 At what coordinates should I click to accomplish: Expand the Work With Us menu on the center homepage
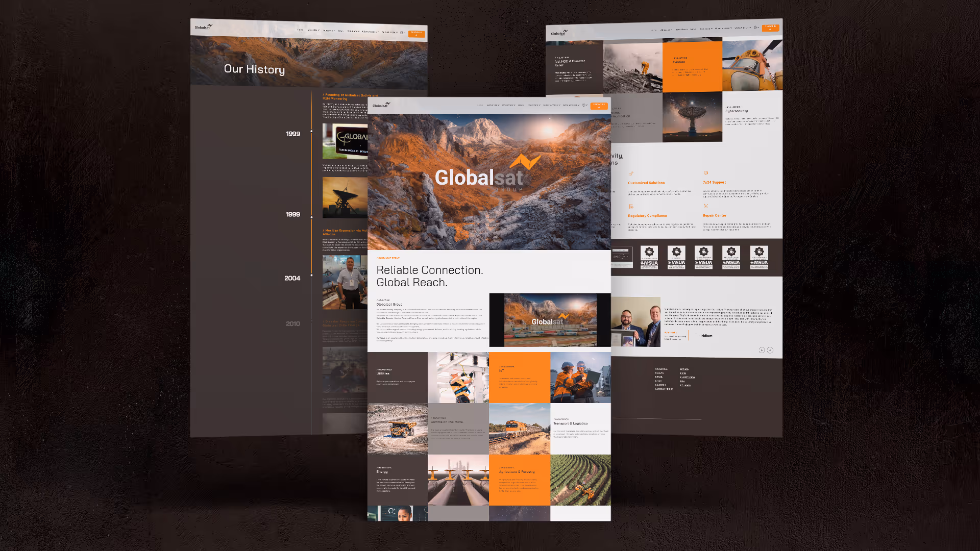(571, 105)
